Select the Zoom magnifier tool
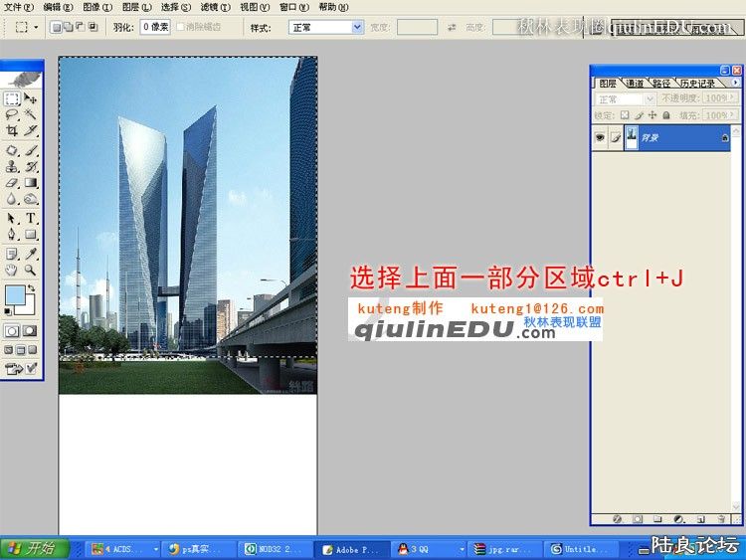 (x=31, y=270)
